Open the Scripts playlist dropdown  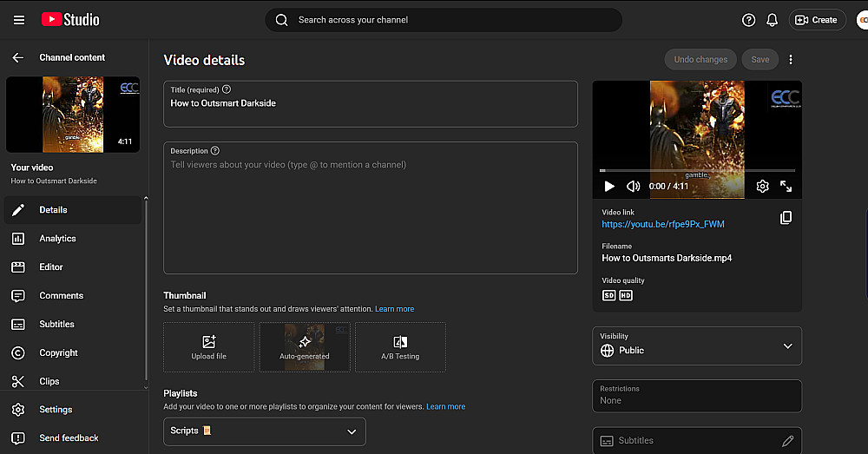(x=265, y=431)
